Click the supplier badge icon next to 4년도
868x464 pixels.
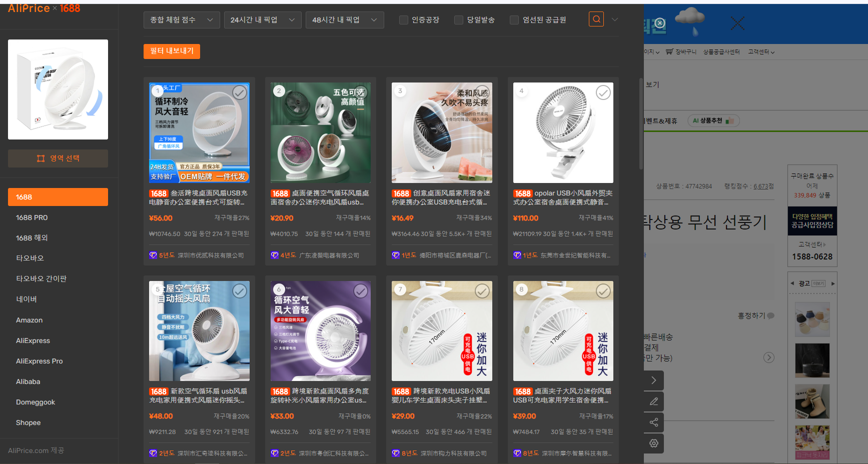point(275,255)
